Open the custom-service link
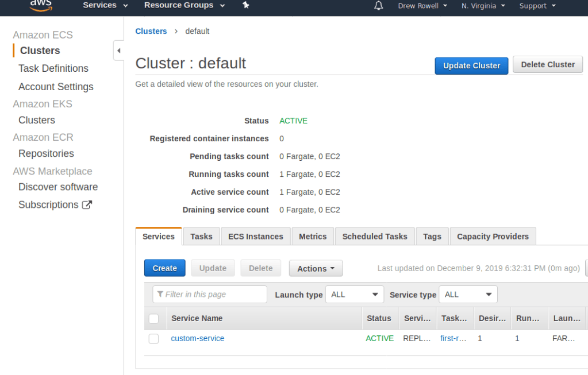Screen dimensions: 588x375 [x=198, y=339]
